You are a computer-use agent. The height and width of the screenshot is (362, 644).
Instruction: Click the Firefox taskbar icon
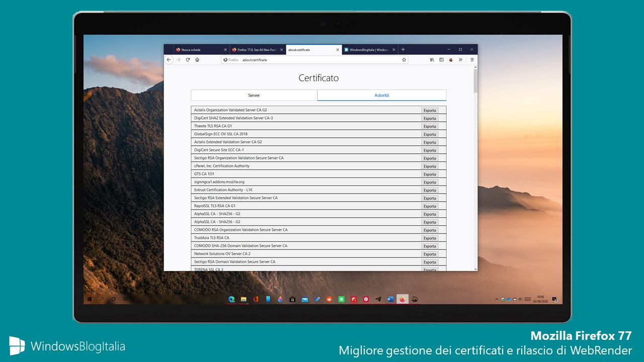coord(403,299)
